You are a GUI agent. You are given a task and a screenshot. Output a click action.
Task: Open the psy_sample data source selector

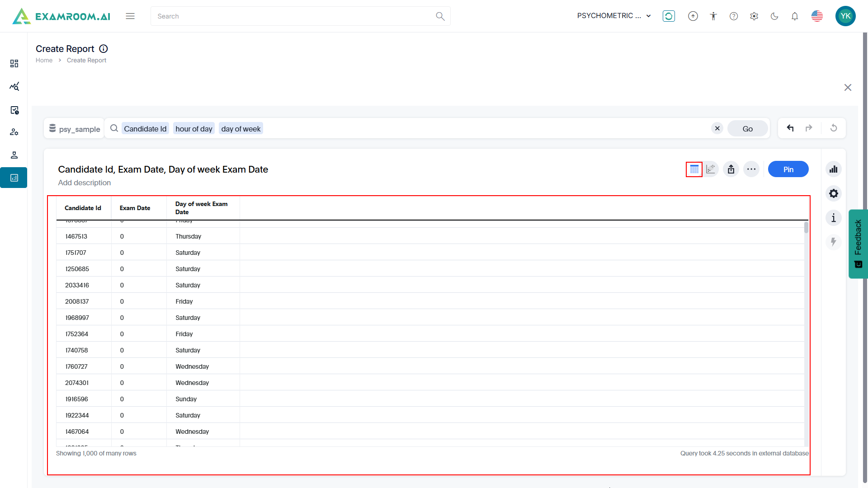[x=75, y=129]
